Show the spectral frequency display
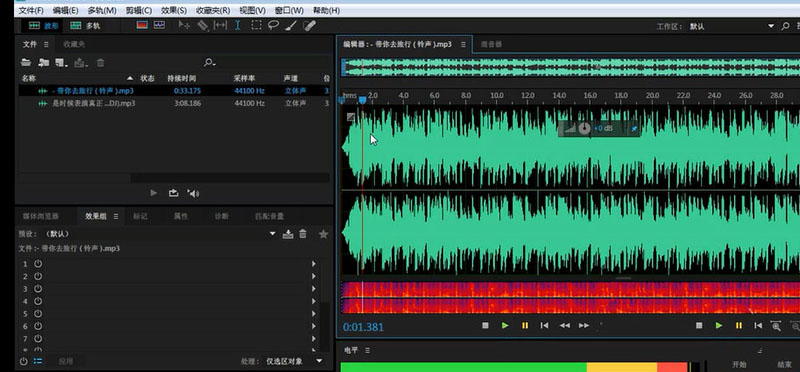Viewport: 800px width, 372px height. 142,24
